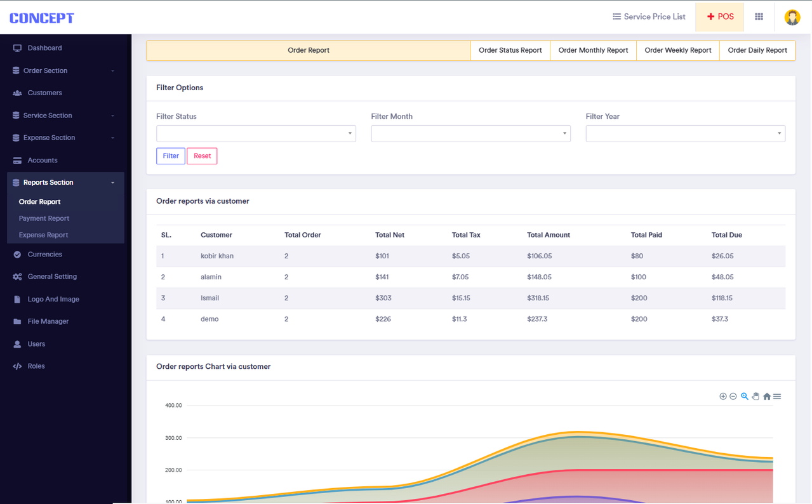Click the $26.05 total due cell
The image size is (812, 504).
coord(722,256)
